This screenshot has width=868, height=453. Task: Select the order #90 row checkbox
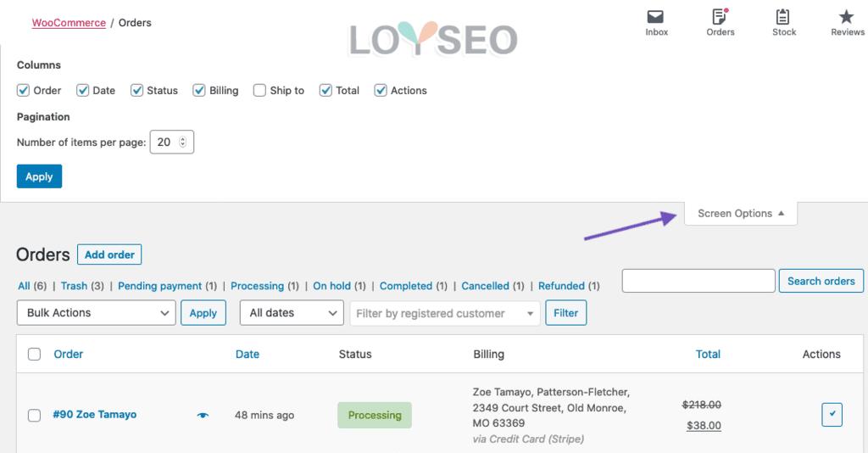35,416
